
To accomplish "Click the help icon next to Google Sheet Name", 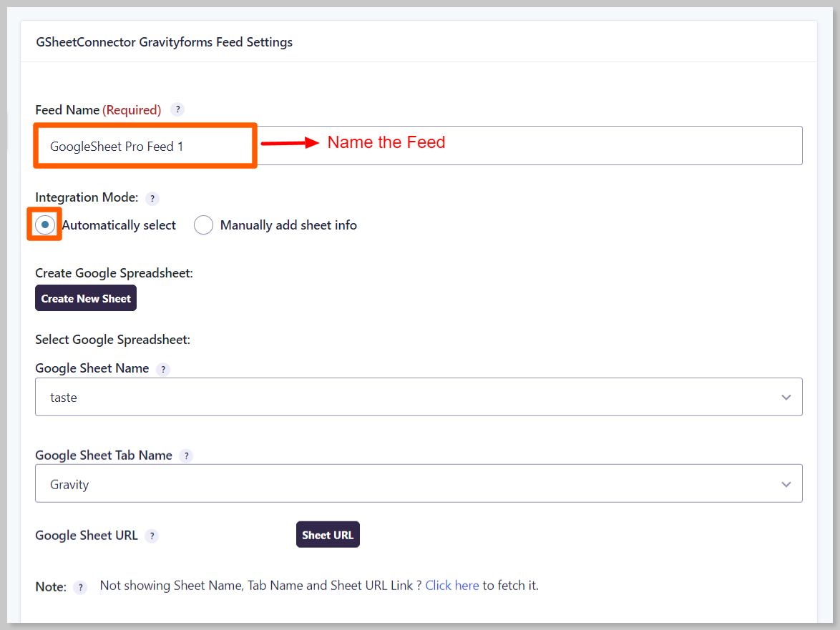I will 163,369.
